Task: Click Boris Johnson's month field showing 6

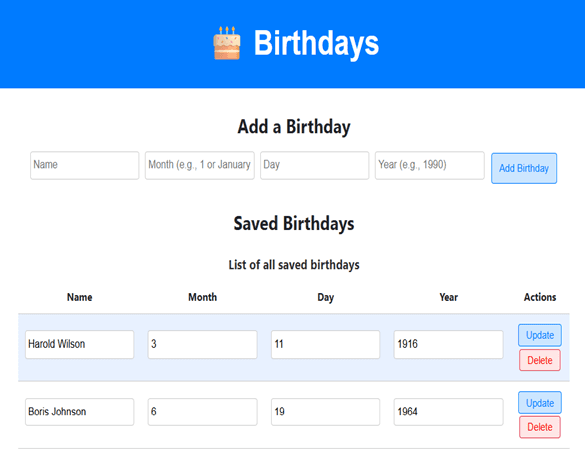Action: 202,412
